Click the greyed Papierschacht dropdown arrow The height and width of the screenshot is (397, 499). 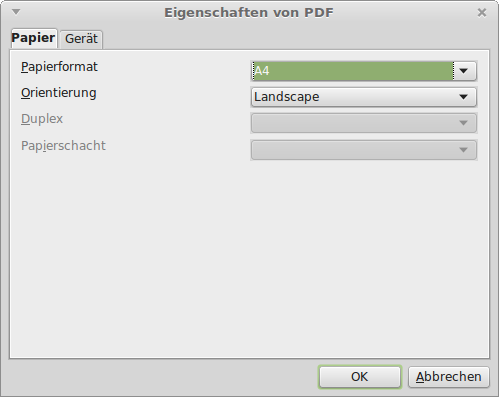(x=463, y=150)
